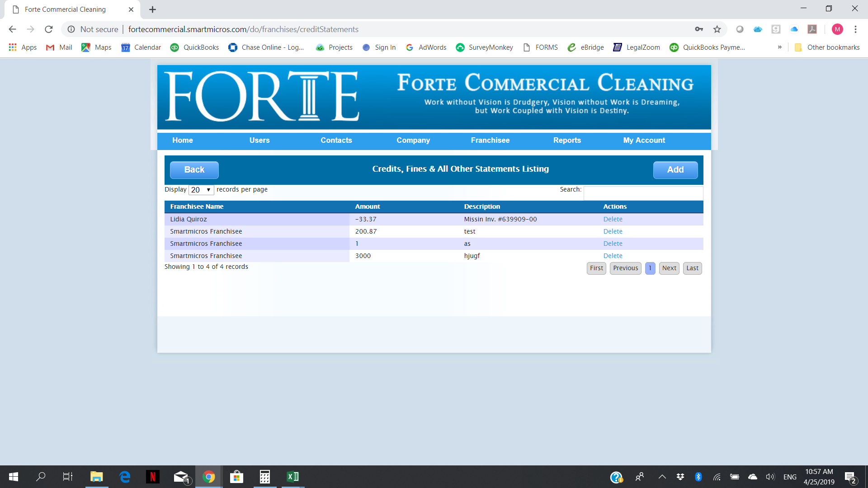Viewport: 868px width, 488px height.
Task: Click the First pagination button
Action: point(597,268)
